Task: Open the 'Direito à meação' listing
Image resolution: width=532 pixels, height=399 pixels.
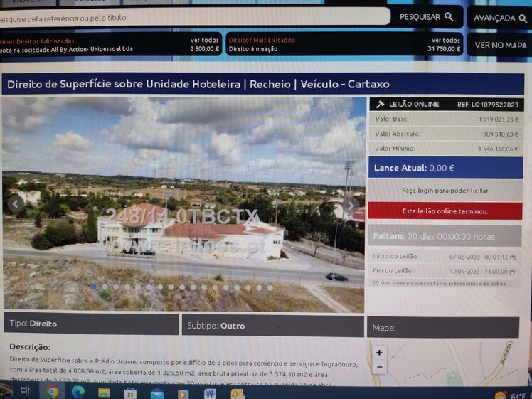Action: tap(253, 49)
